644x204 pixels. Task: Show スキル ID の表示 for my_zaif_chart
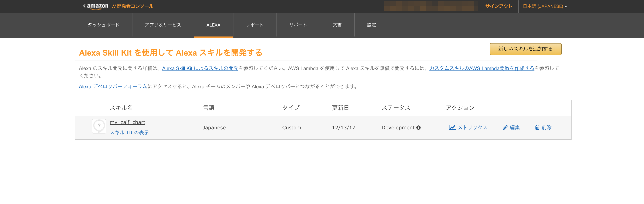[x=129, y=133]
